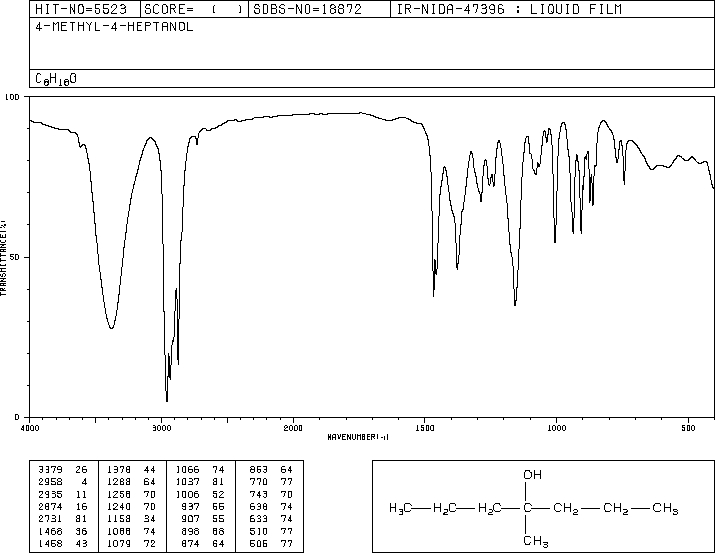Select the 1066 peak table value

200,470
